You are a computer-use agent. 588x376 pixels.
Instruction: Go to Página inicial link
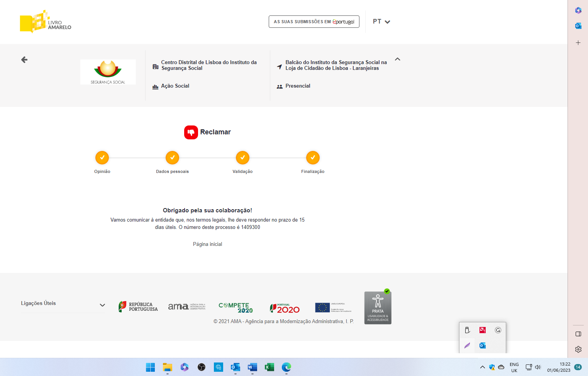[x=208, y=244]
